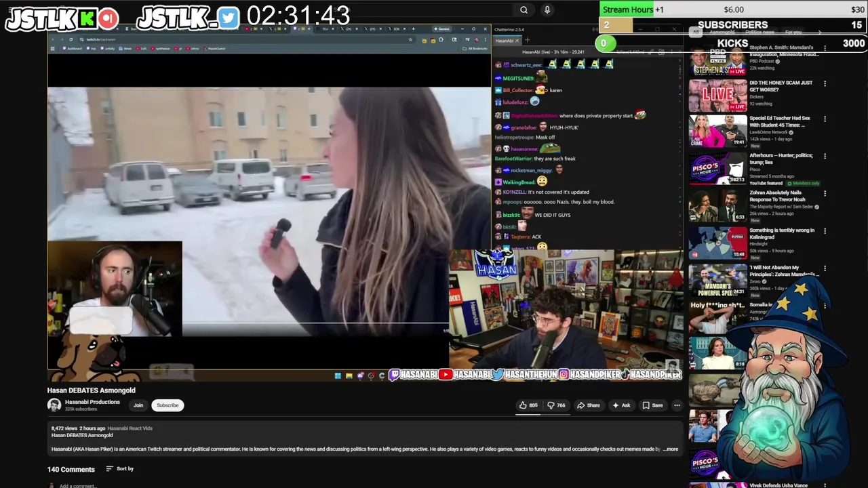Open options for Special Ed Teacher video

tap(825, 119)
